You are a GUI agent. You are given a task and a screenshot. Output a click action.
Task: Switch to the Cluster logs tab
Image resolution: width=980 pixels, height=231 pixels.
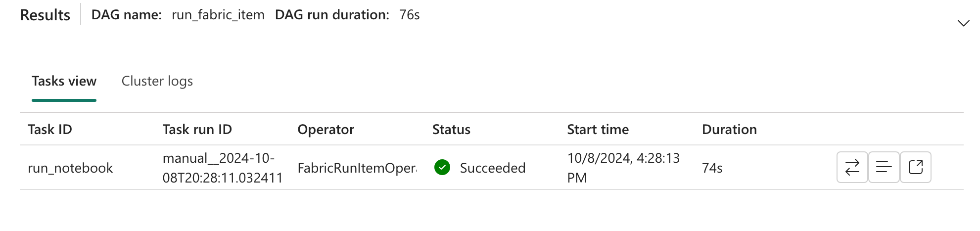[157, 81]
